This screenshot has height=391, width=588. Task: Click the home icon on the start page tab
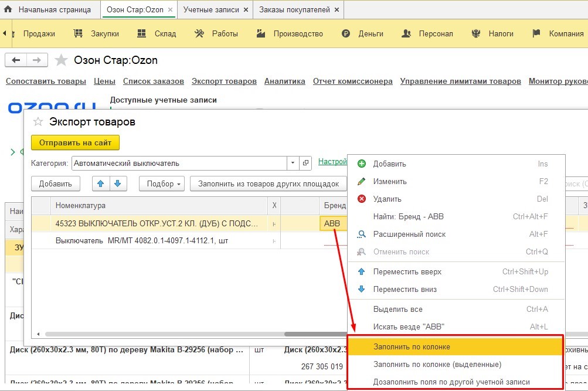[x=8, y=9]
